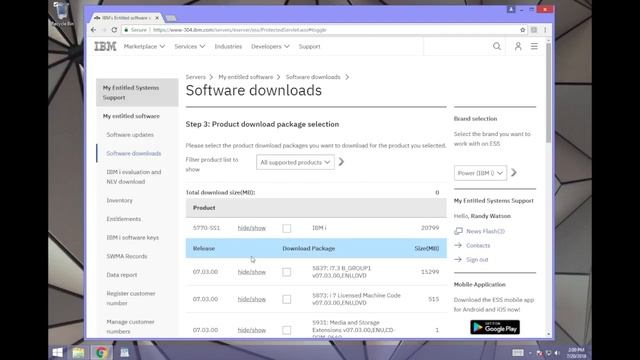
Task: Open IBM i evaluation and NLV download
Action: click(x=134, y=177)
